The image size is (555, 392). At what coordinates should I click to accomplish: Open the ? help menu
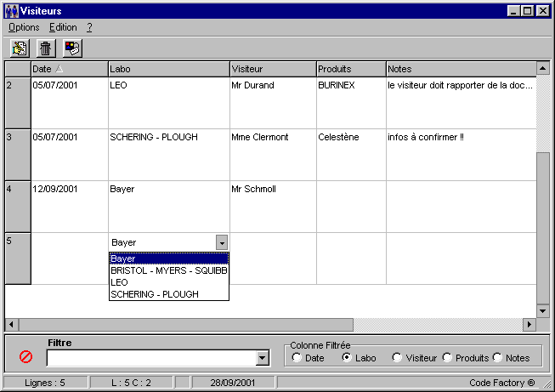(x=89, y=27)
